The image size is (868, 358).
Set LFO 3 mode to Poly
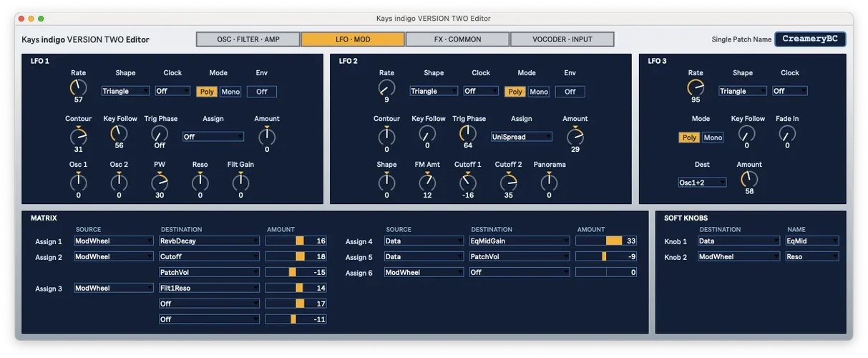(690, 137)
